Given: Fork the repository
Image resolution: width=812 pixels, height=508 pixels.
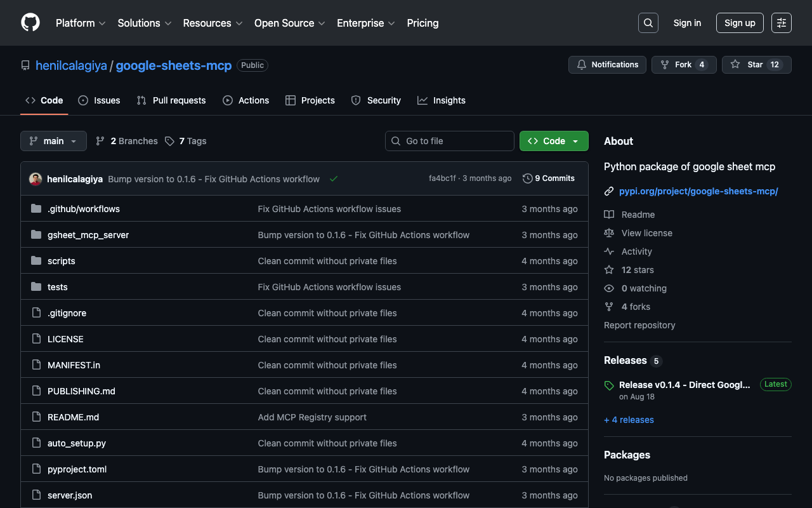Looking at the screenshot, I should [x=683, y=65].
